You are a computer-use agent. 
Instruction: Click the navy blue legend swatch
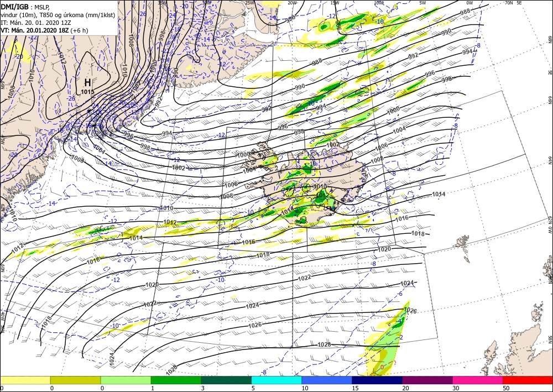pos(377,380)
